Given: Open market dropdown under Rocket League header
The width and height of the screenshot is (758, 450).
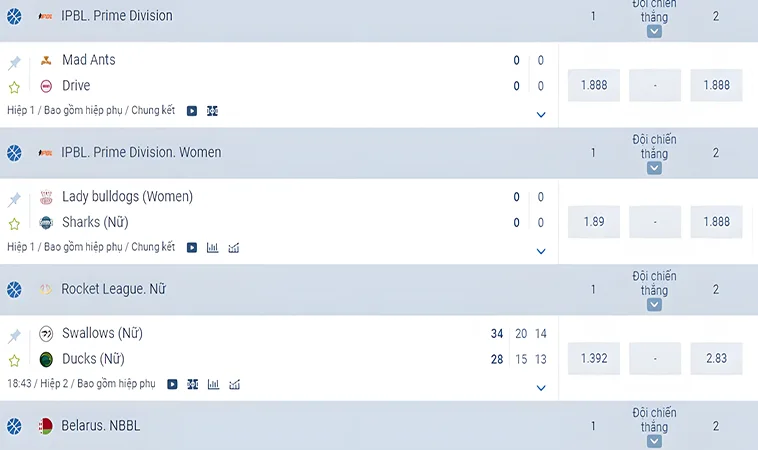Looking at the screenshot, I should 654,305.
